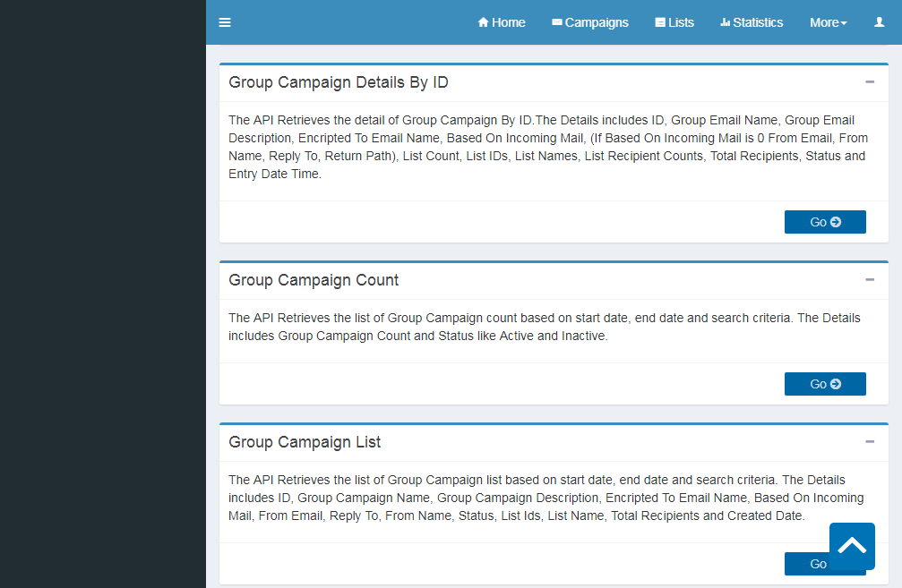The height and width of the screenshot is (588, 902).
Task: Collapse the Group Campaign List panel
Action: pyautogui.click(x=870, y=442)
